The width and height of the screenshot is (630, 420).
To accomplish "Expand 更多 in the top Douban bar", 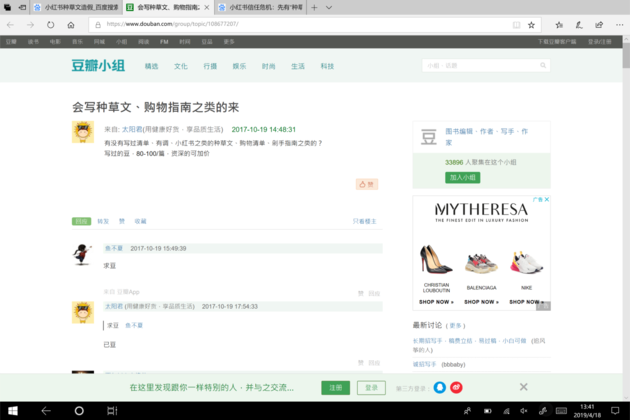I will coord(229,42).
